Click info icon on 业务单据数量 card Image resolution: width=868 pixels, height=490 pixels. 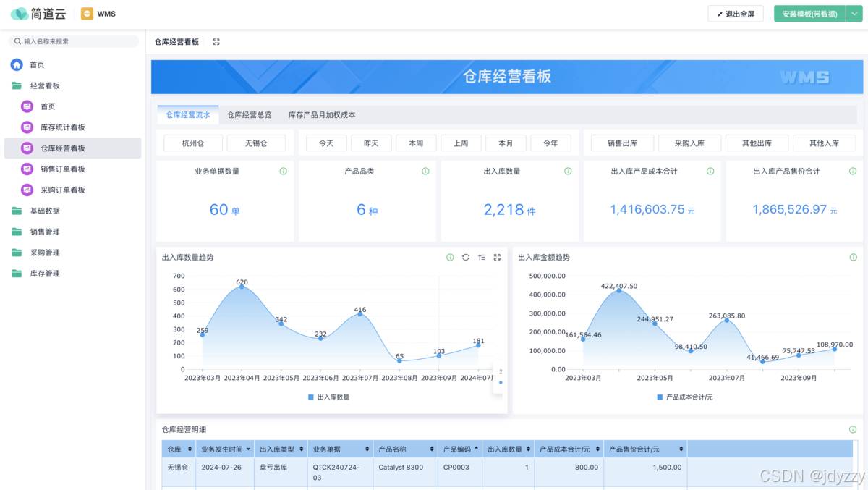click(x=284, y=172)
